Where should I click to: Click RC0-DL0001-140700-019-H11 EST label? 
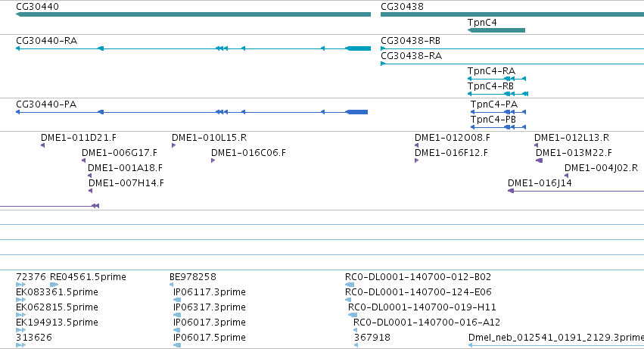(x=422, y=307)
